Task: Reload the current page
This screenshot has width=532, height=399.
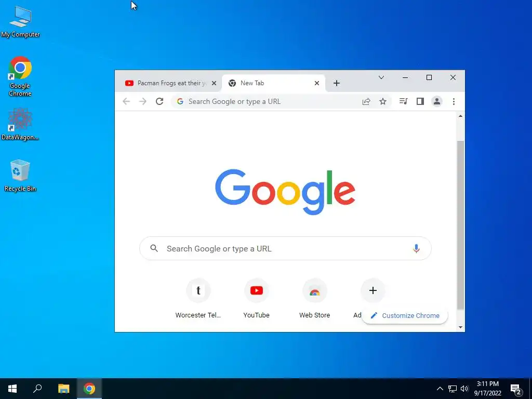Action: click(x=159, y=101)
